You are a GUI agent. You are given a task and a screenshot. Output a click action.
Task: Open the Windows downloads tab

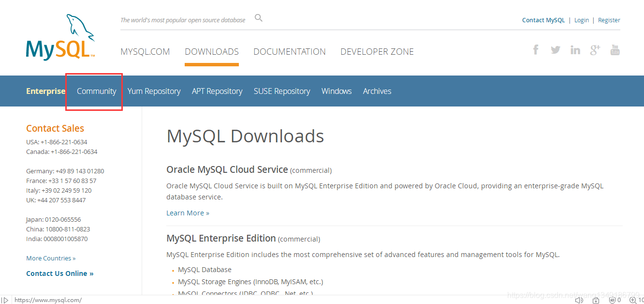[337, 91]
